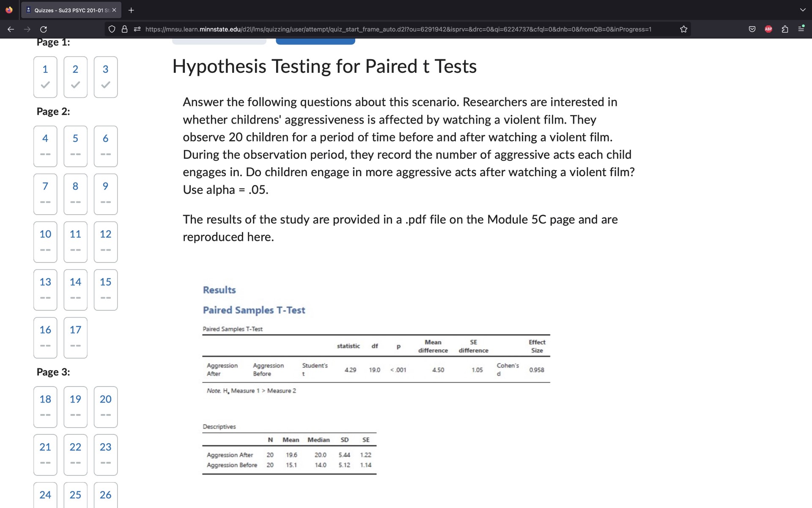Viewport: 812px width, 508px height.
Task: Open the list of all tabs dropdown
Action: coord(802,10)
